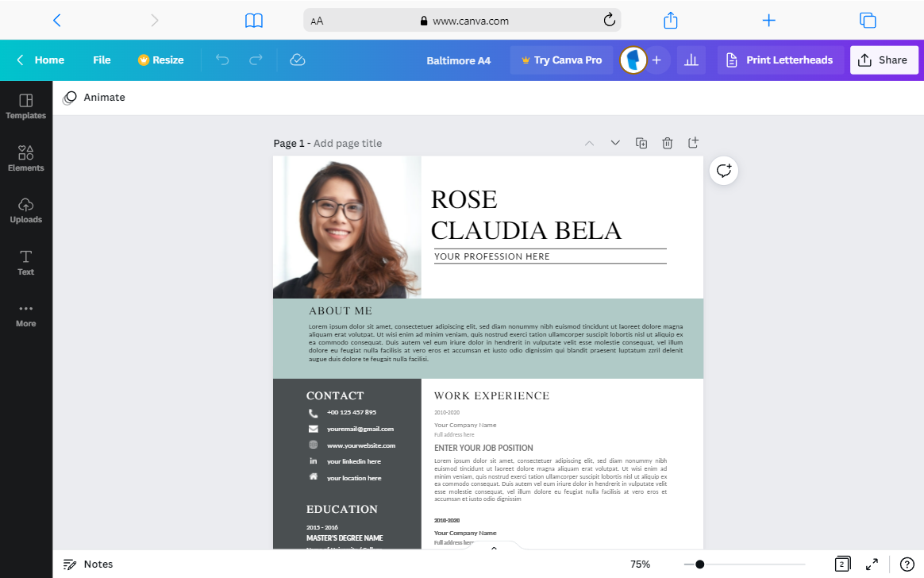Click the Add page title field
Screen dimensions: 924x578
348,143
